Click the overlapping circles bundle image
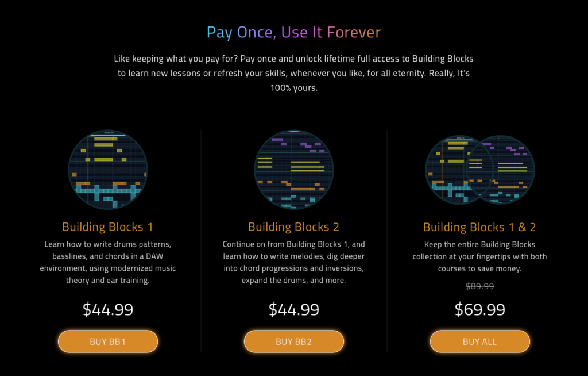The image size is (588, 376). click(479, 170)
